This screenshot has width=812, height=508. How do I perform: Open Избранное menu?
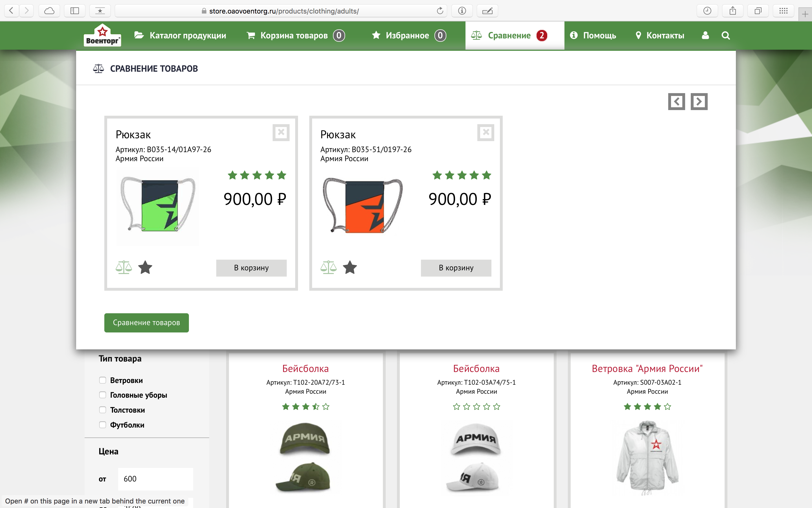409,35
